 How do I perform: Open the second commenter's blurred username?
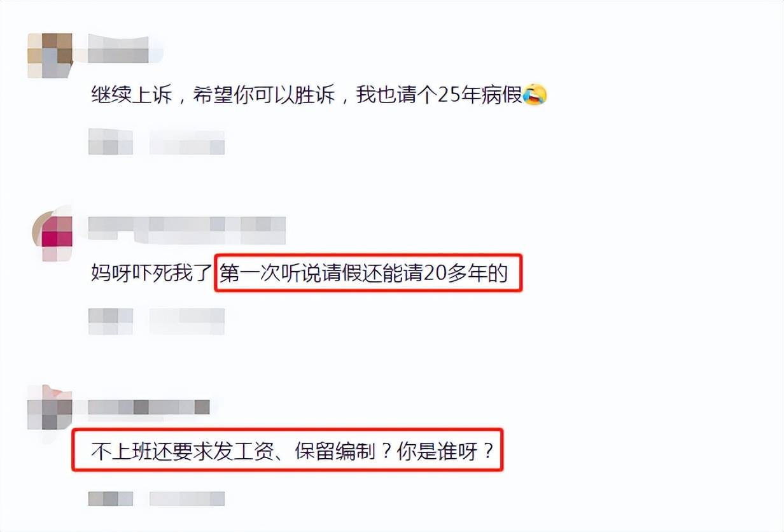[186, 230]
